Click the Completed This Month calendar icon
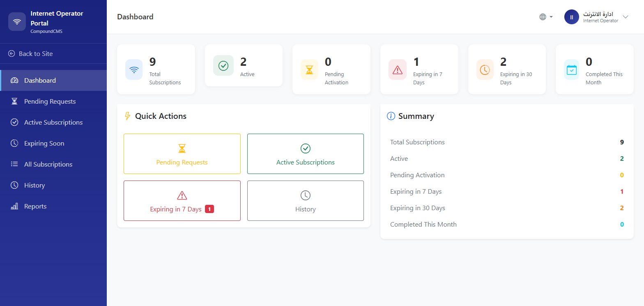This screenshot has width=644, height=306. 572,70
